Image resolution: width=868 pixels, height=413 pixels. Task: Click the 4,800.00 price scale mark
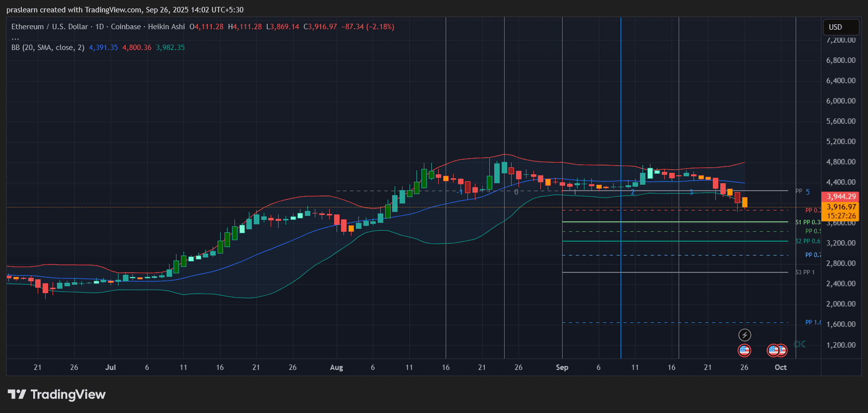coord(841,162)
